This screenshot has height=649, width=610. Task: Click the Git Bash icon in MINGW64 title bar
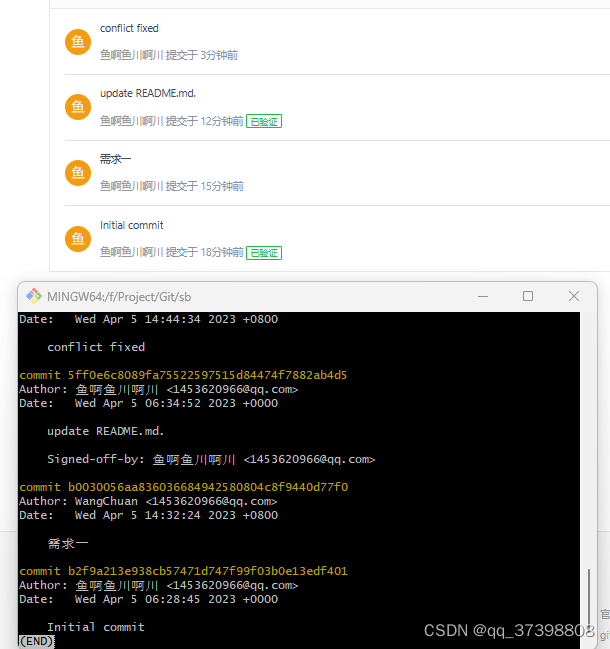34,296
